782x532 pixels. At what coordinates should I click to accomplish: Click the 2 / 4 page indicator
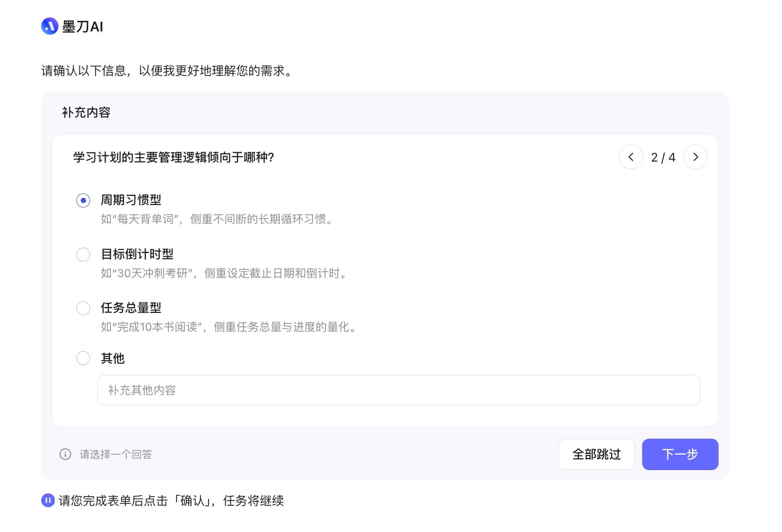pos(663,158)
